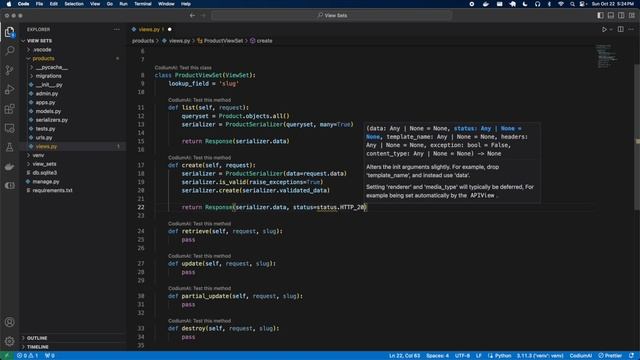Toggle the Primary Side Bar layout button
Image resolution: width=640 pixels, height=360 pixels.
click(600, 16)
